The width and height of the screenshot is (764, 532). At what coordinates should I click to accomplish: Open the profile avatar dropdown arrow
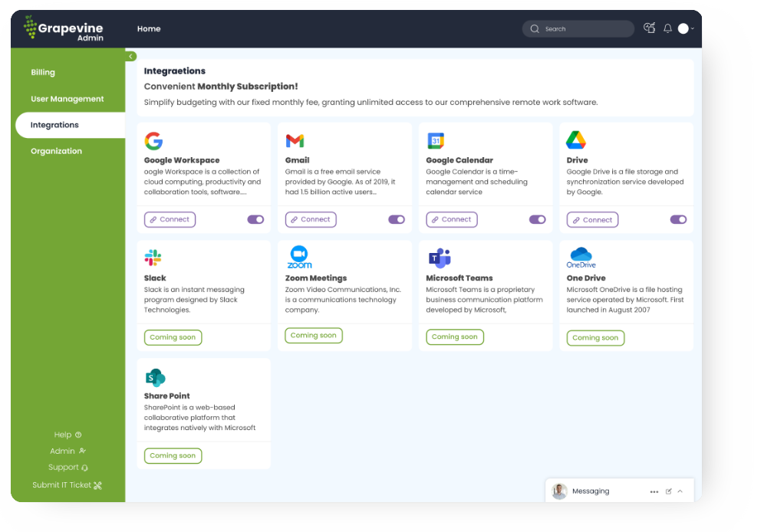(x=693, y=29)
